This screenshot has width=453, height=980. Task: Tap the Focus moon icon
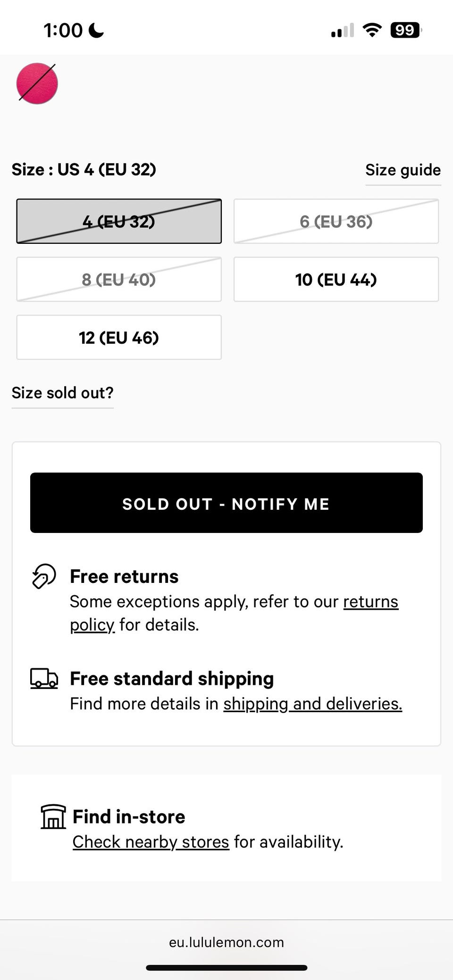(96, 30)
